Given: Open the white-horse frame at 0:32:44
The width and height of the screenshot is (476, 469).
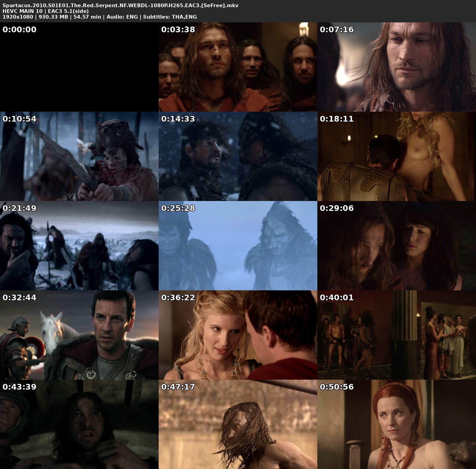Looking at the screenshot, I should (x=79, y=335).
